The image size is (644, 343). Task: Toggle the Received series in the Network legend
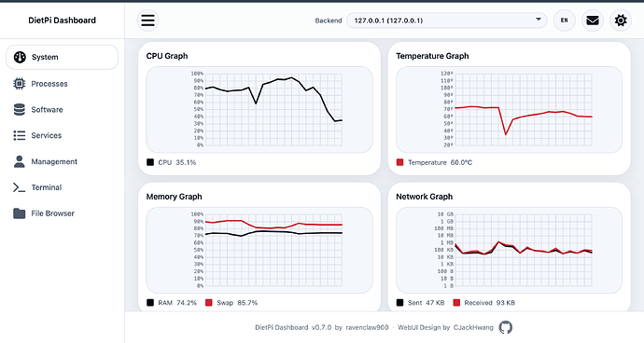coord(483,303)
